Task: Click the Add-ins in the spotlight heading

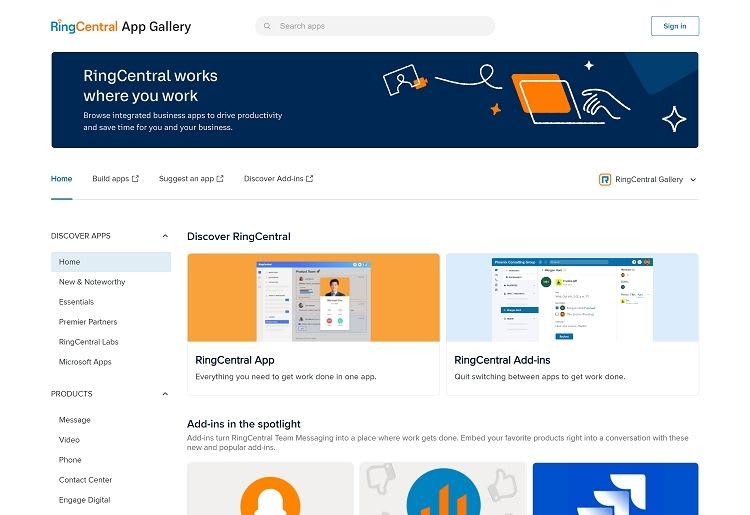Action: (243, 424)
